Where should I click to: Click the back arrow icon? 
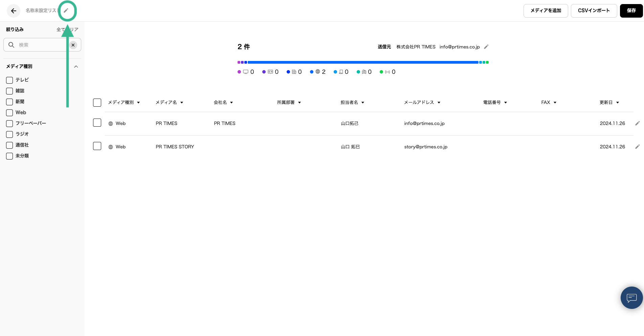coord(14,11)
